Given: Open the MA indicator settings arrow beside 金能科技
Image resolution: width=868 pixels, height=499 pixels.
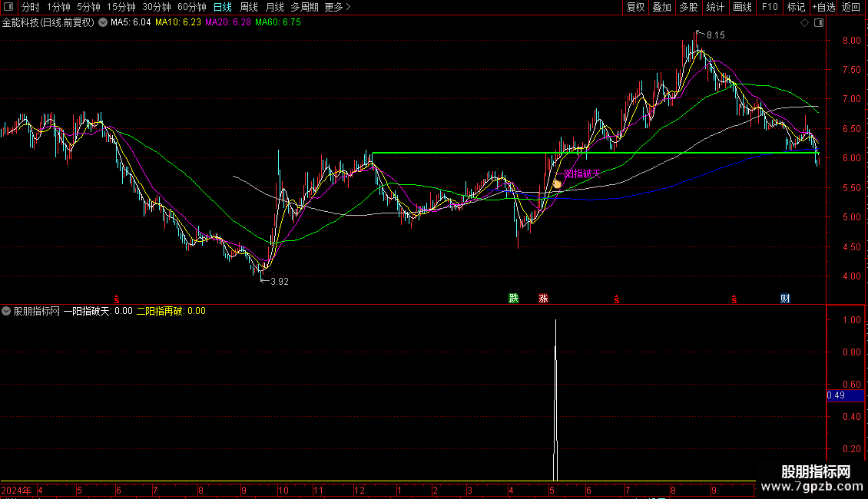Looking at the screenshot, I should click(x=103, y=23).
